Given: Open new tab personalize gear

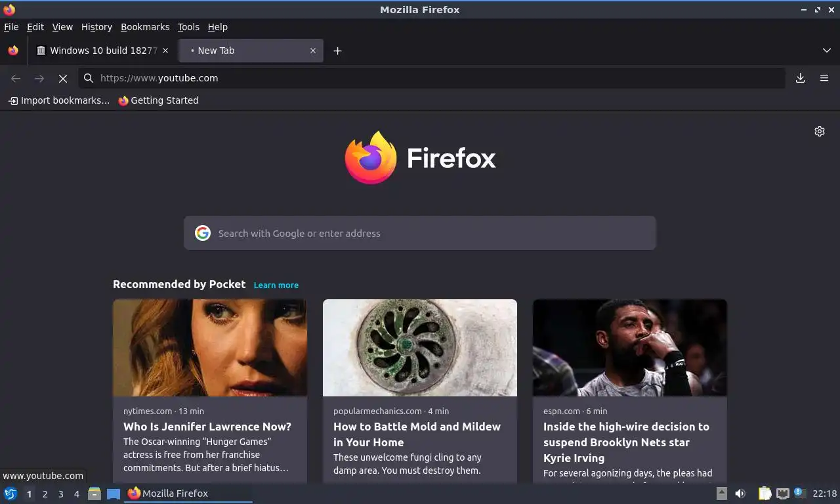Looking at the screenshot, I should tap(820, 131).
